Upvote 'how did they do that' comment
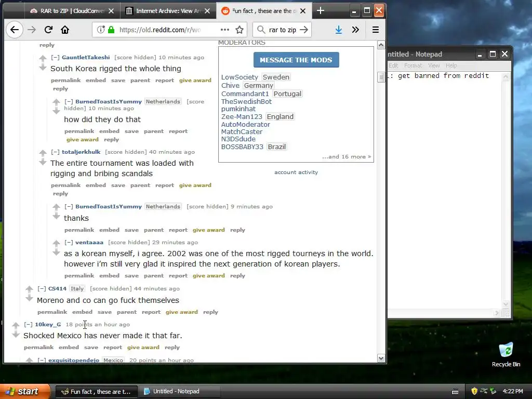 (x=56, y=102)
